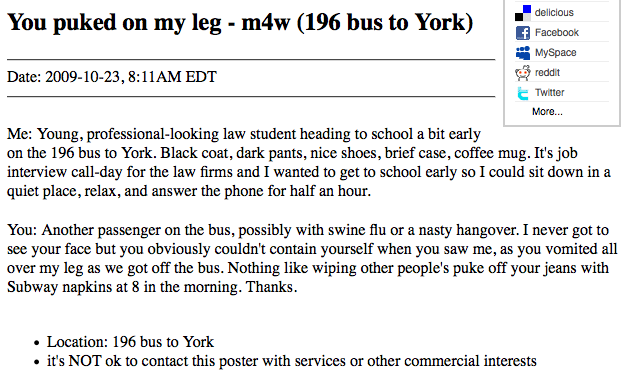Click the NOT ok to contact notice
The height and width of the screenshot is (373, 632).
[291, 361]
